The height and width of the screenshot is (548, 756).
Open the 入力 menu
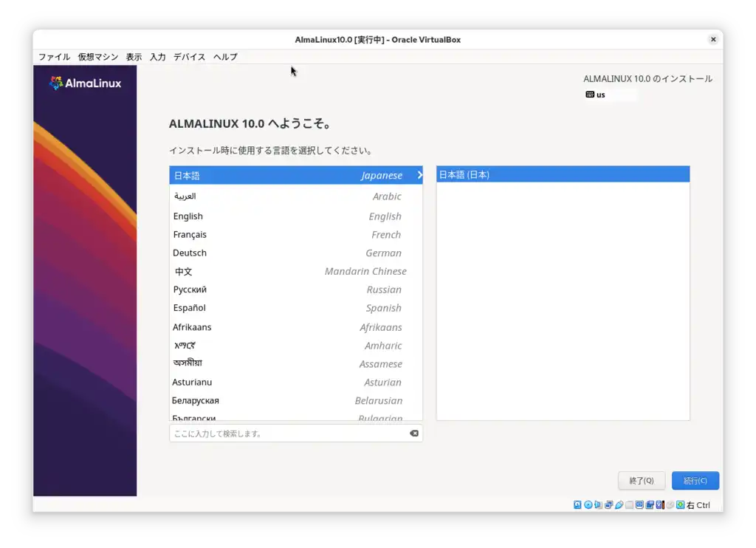pos(157,56)
